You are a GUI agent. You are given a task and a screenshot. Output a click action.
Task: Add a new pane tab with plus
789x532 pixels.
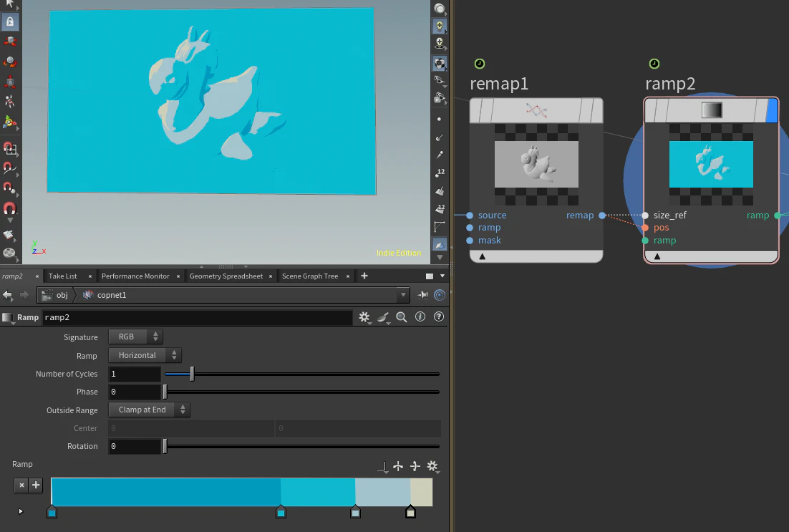[364, 276]
